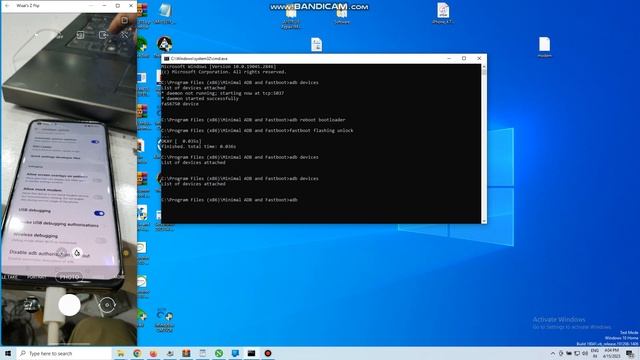Click cmd.exe window scrollbar down arrow
The image size is (640, 360).
[484, 221]
